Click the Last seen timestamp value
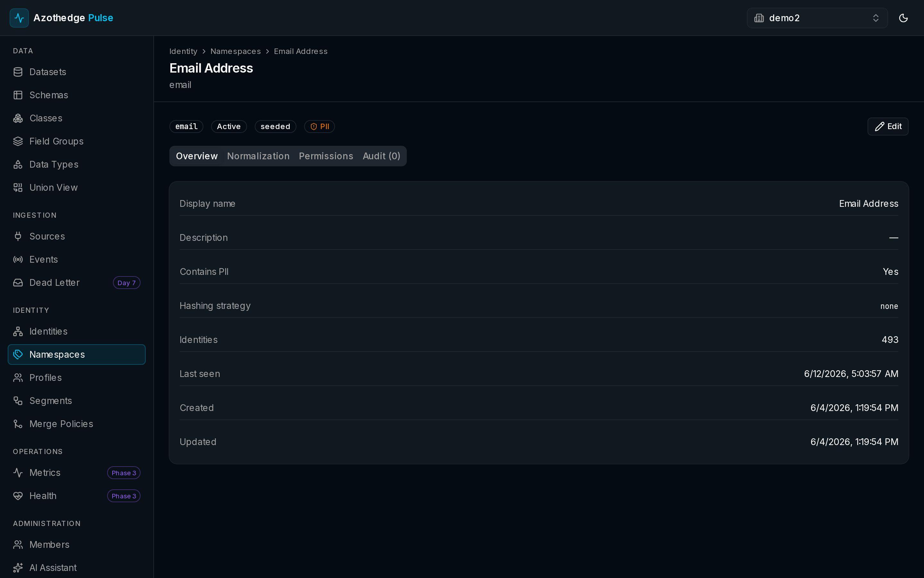Viewport: 924px width, 578px height. [x=851, y=374]
